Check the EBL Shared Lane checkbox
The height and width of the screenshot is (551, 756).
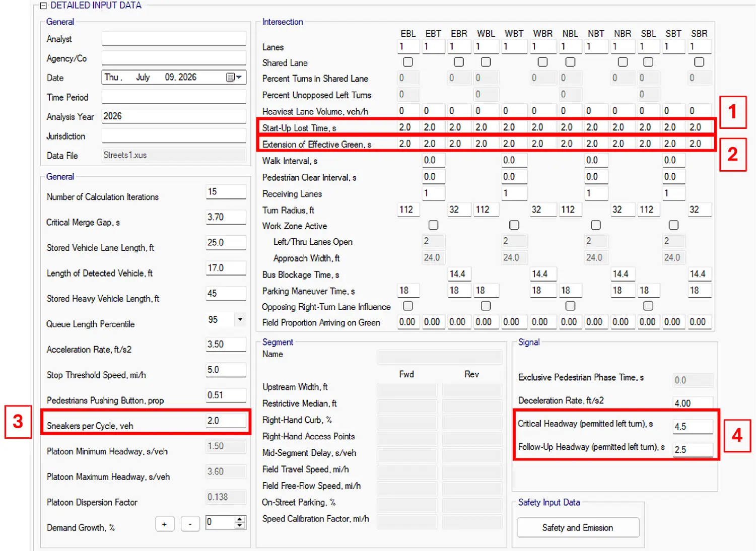click(408, 62)
